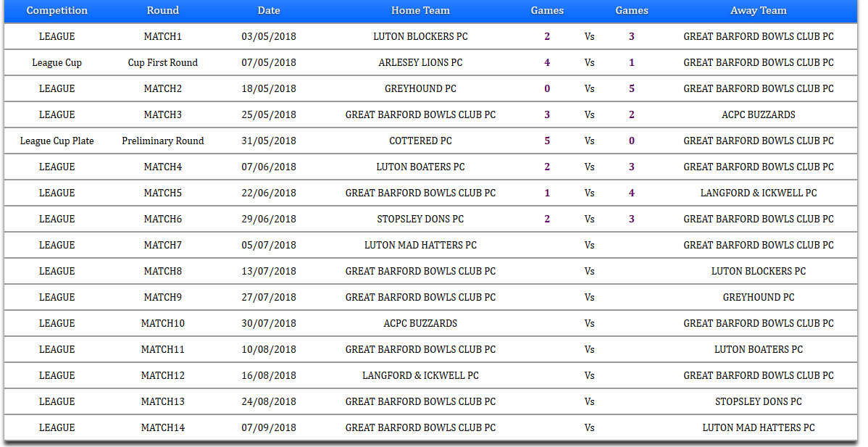This screenshot has height=447, width=868.
Task: Select the date 05/07/2018
Action: [x=269, y=245]
